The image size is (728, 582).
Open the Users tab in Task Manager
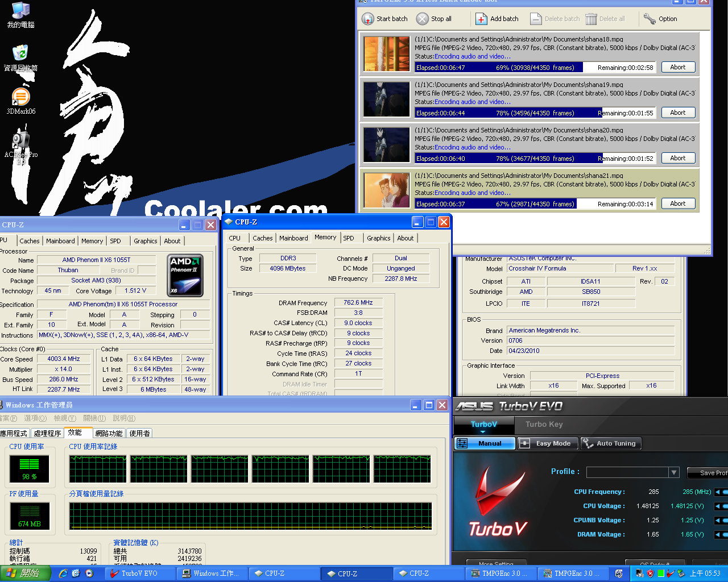139,433
